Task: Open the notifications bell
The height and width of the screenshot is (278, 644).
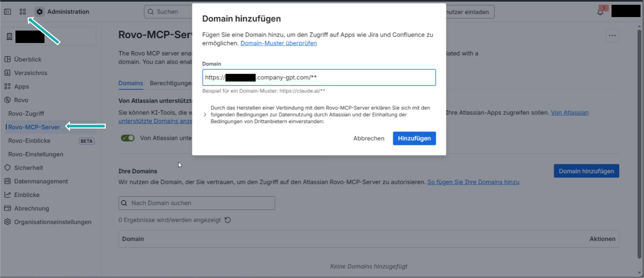Action: 600,12
